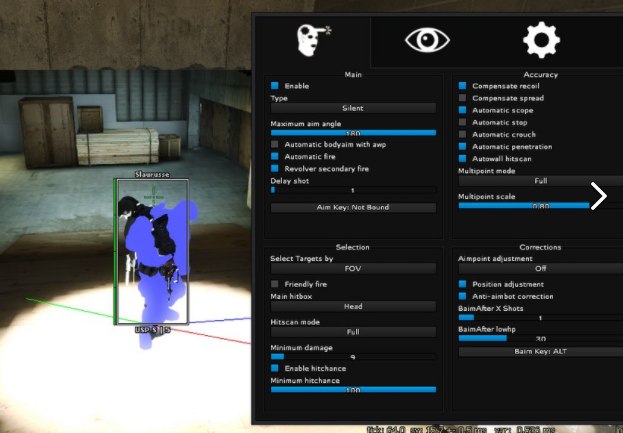Adjust the Multipoint scale slider
The width and height of the screenshot is (623, 433).
coord(541,205)
